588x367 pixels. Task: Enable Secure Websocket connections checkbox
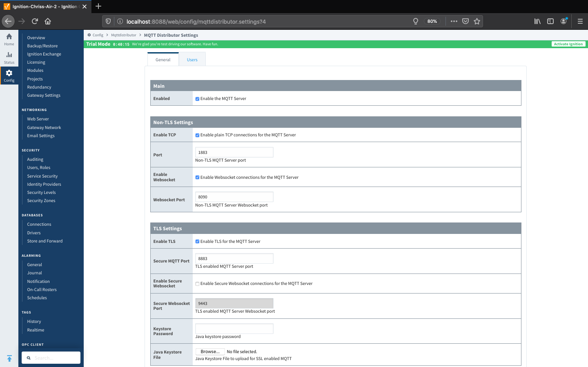pos(197,284)
